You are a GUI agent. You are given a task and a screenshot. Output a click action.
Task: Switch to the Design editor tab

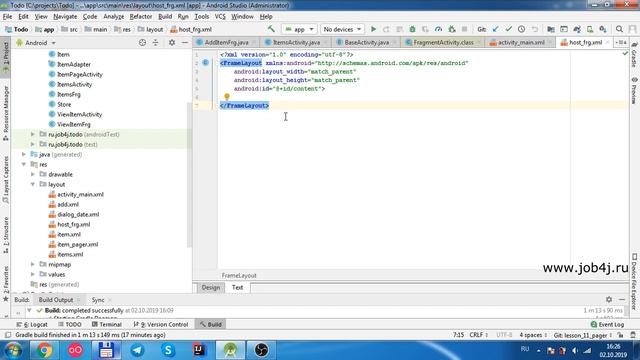click(x=211, y=287)
